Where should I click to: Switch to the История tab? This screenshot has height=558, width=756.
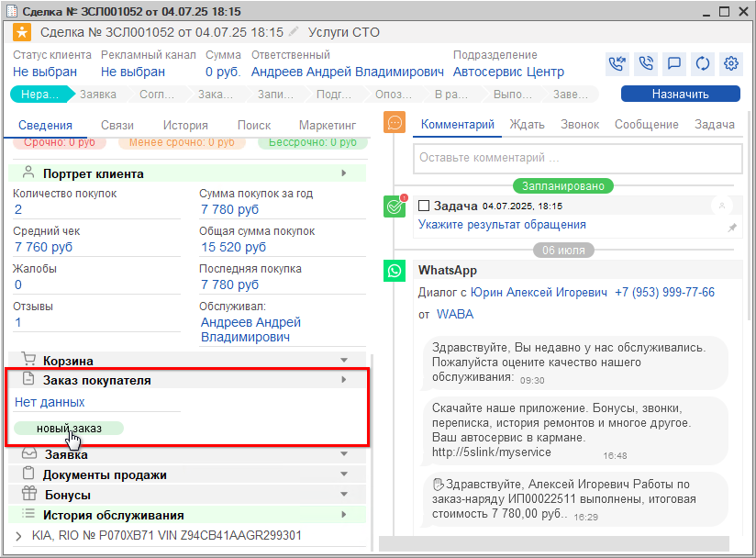(185, 126)
